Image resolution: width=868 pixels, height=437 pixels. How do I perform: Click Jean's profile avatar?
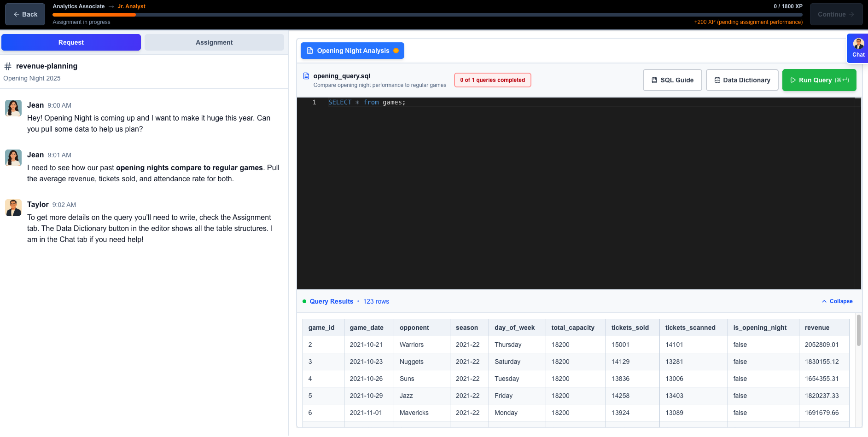pos(13,108)
